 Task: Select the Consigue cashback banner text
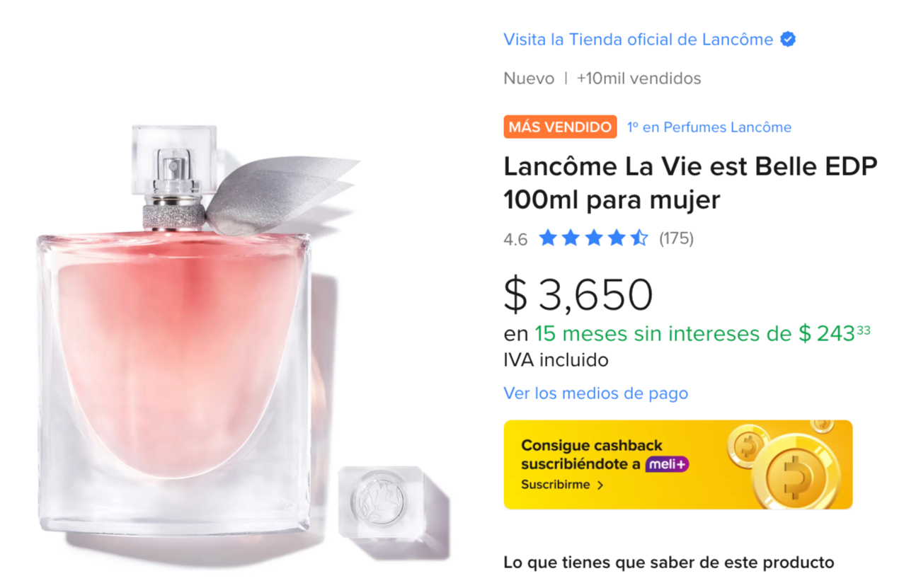(592, 455)
